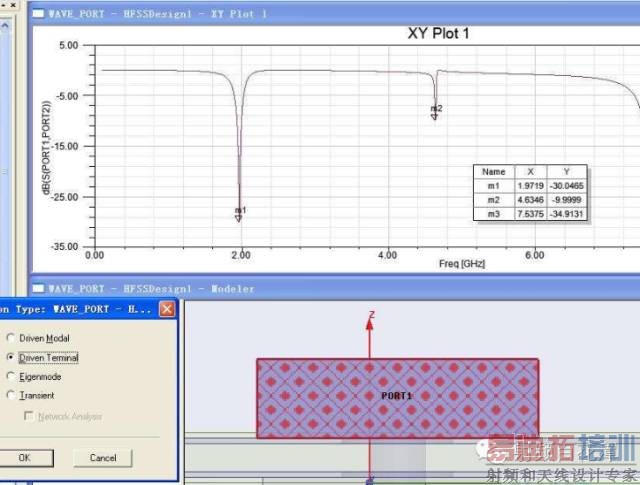Screen dimensions: 640x485
Task: Click the Name column header in marker table
Action: [x=493, y=172]
